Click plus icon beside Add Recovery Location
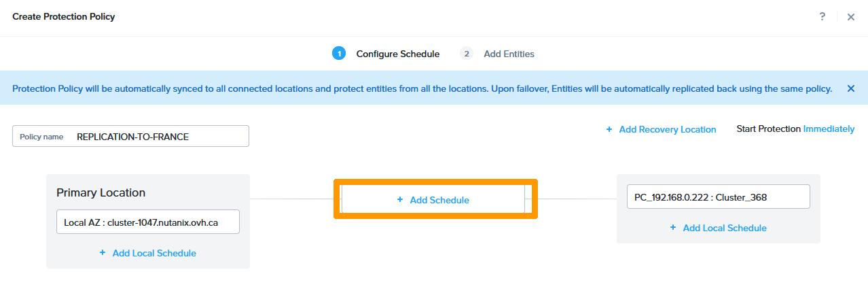Viewport: 868px width, 287px height. (609, 129)
